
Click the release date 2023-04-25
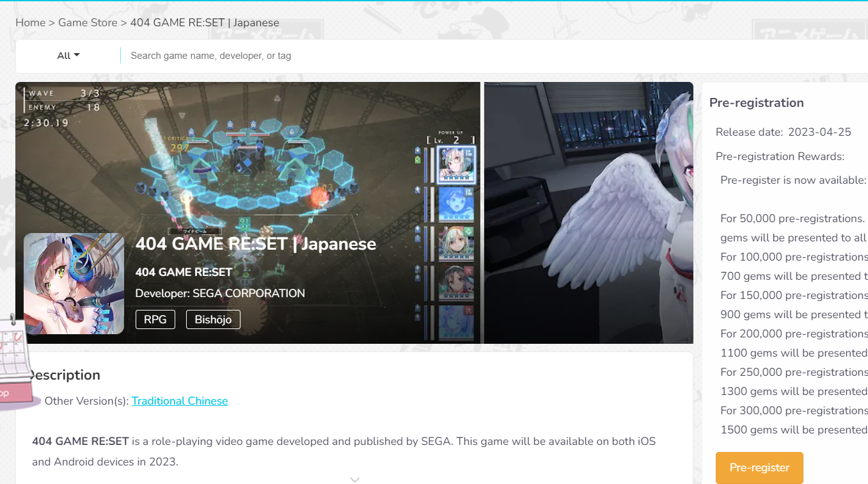point(819,132)
